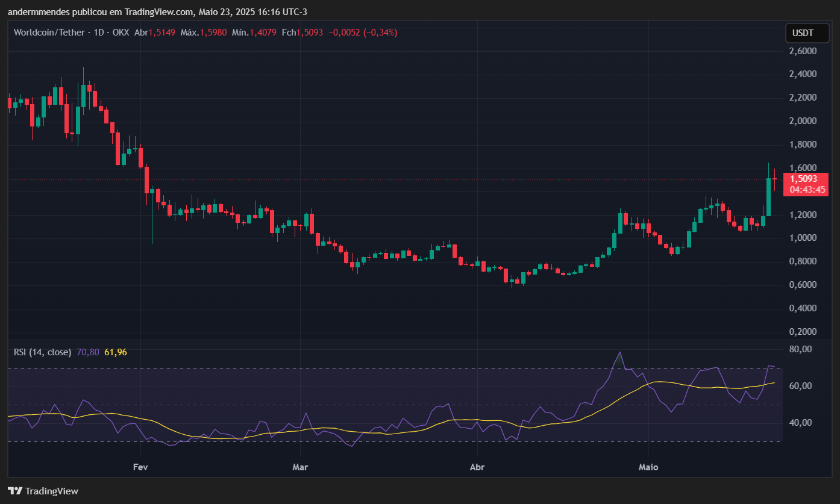This screenshot has height=504, width=840.
Task: Click the Fev label on time axis
Action: 140,467
